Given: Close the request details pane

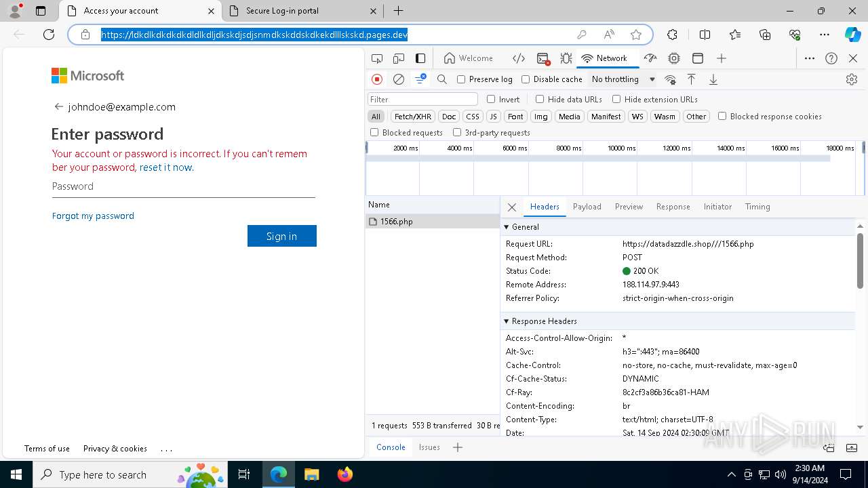Looking at the screenshot, I should (x=512, y=207).
